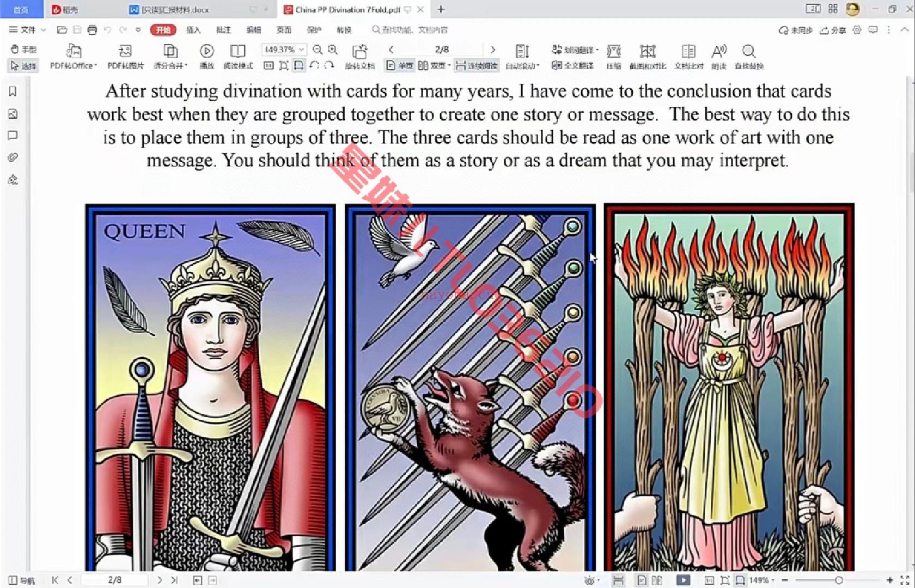Select the 转换 convert ribbon tab
The height and width of the screenshot is (588, 915).
point(344,30)
